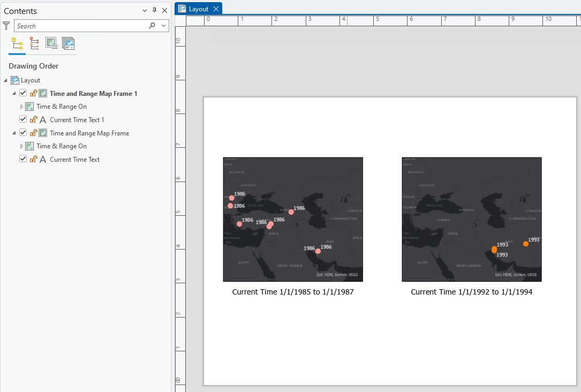Select the Layout view tab
581x392 pixels.
pos(198,8)
